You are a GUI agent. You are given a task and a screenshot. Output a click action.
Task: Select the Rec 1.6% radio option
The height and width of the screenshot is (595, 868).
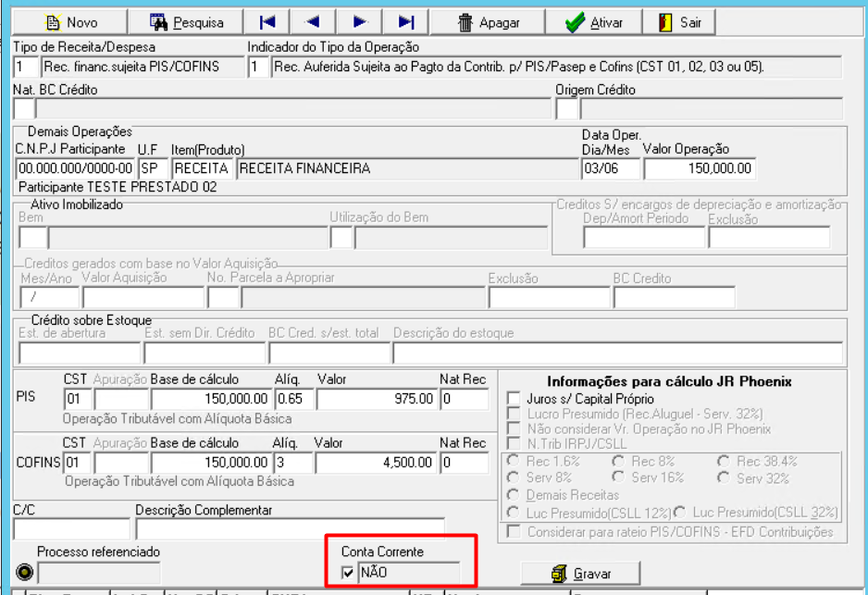click(x=514, y=461)
